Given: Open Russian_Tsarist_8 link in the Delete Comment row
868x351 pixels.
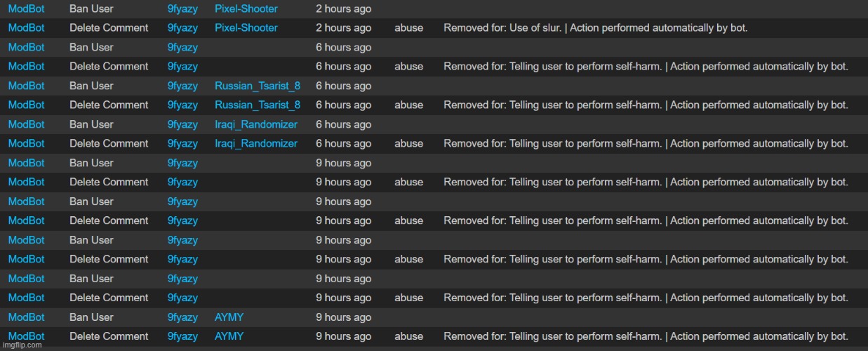Looking at the screenshot, I should (258, 105).
